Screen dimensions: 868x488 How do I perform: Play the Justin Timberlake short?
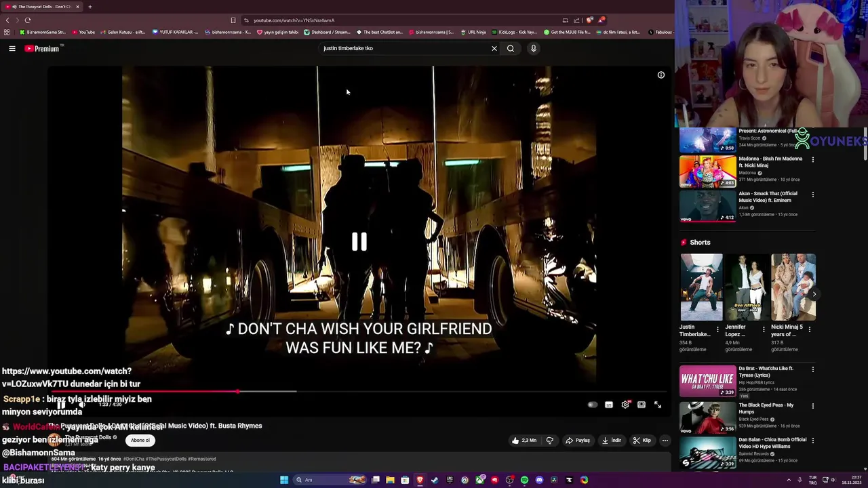point(701,287)
